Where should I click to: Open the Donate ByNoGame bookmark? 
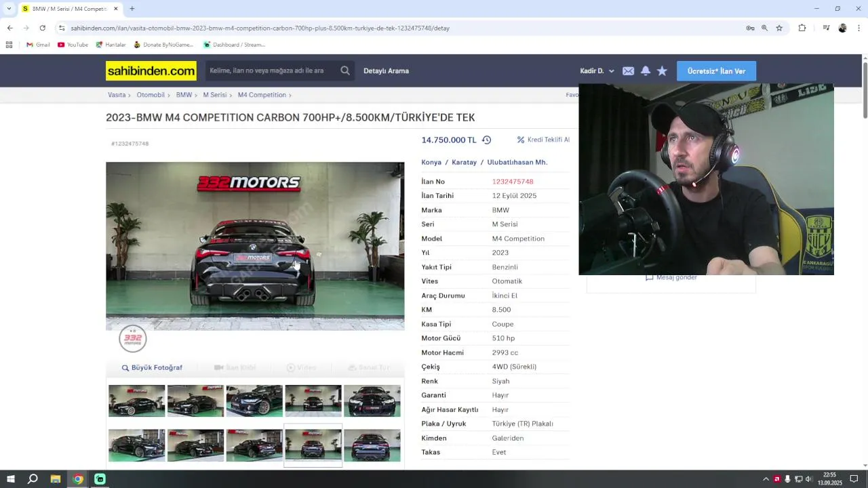(x=163, y=45)
